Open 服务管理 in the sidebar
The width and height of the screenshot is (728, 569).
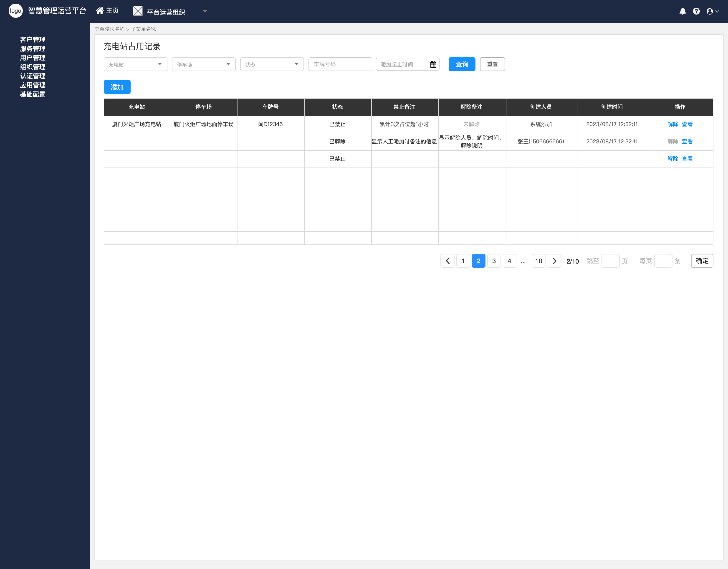[x=33, y=49]
